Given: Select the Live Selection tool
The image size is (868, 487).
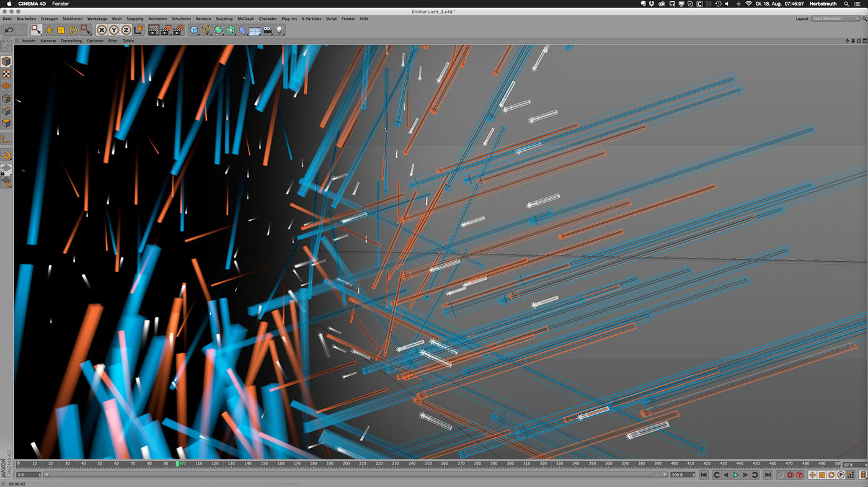Looking at the screenshot, I should click(x=37, y=30).
